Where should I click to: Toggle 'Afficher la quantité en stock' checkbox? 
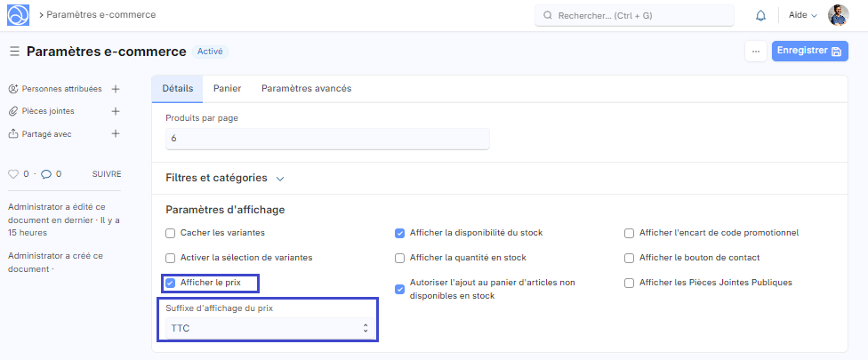[400, 258]
